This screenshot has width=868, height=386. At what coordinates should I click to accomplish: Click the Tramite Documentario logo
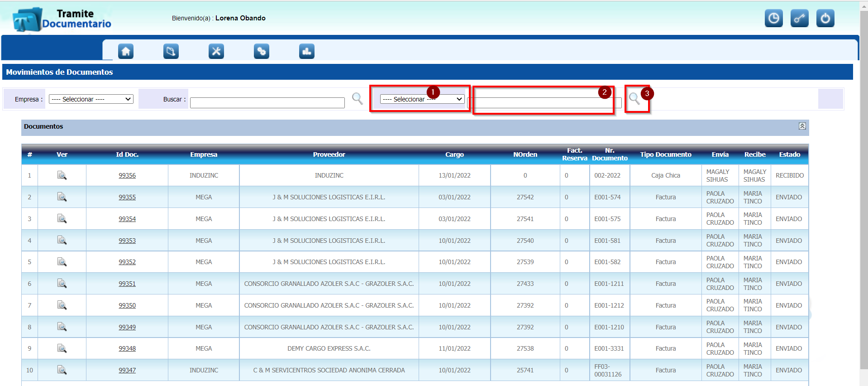(x=62, y=19)
